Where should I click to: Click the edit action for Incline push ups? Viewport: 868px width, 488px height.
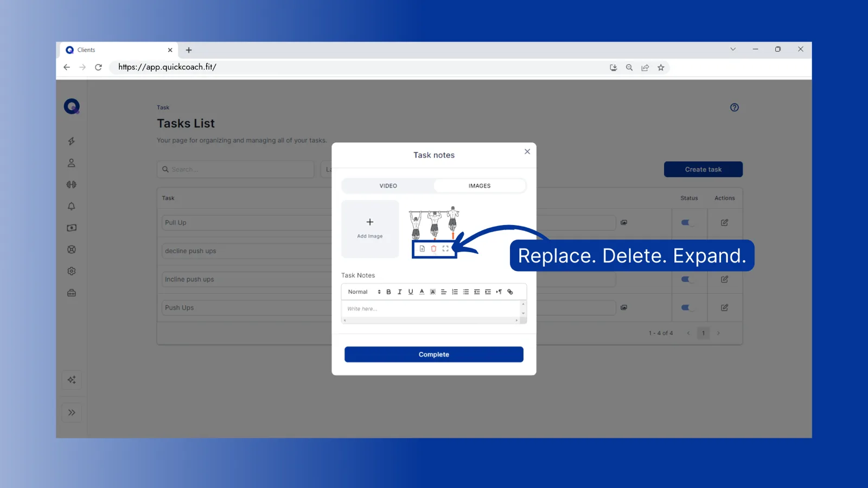click(724, 279)
